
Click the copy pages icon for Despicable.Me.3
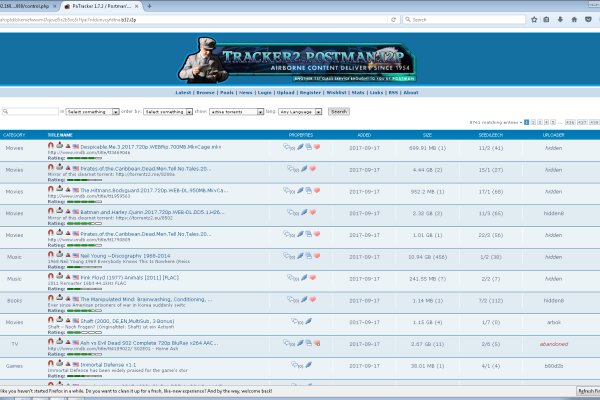click(x=308, y=147)
